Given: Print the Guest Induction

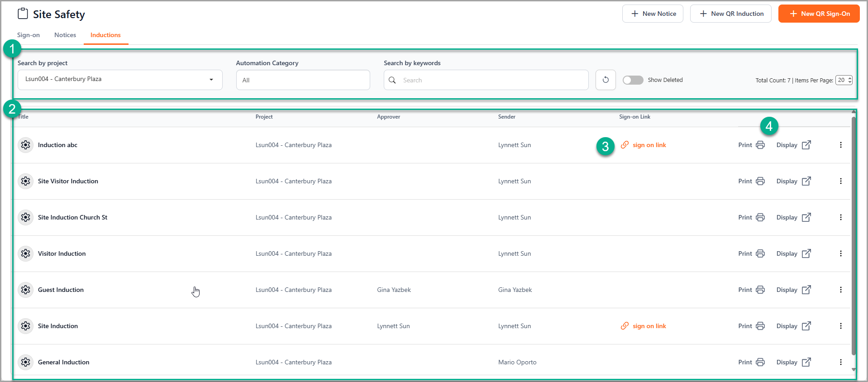Looking at the screenshot, I should tap(751, 290).
